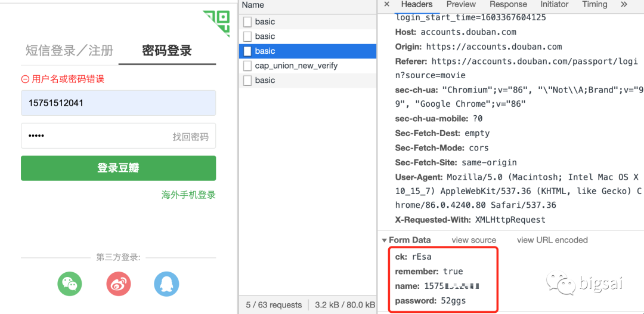The height and width of the screenshot is (314, 644).
Task: Click the Origin header line
Action: click(x=478, y=47)
